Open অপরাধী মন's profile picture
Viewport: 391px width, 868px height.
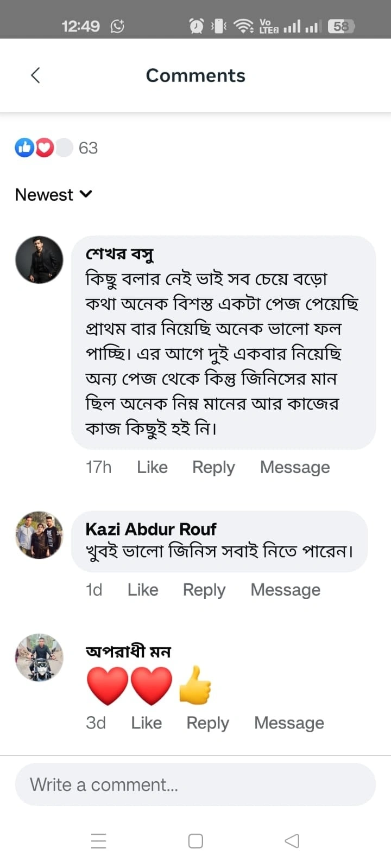39,658
